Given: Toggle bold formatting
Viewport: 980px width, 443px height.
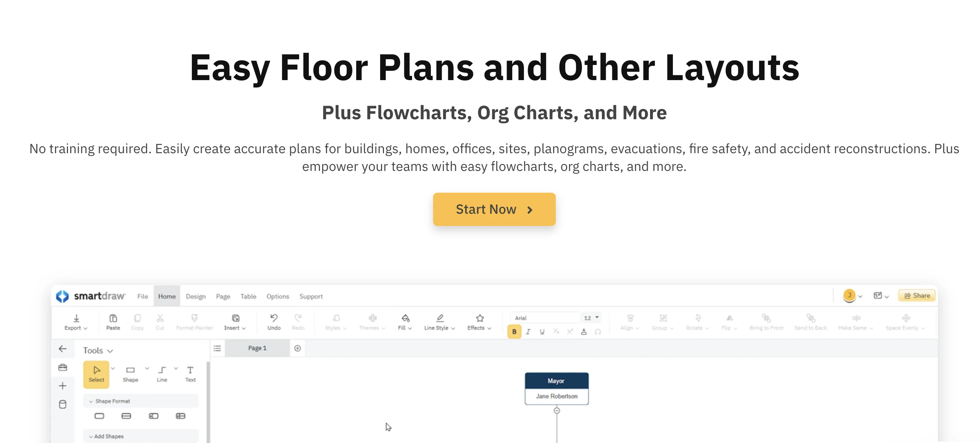Looking at the screenshot, I should pos(514,332).
